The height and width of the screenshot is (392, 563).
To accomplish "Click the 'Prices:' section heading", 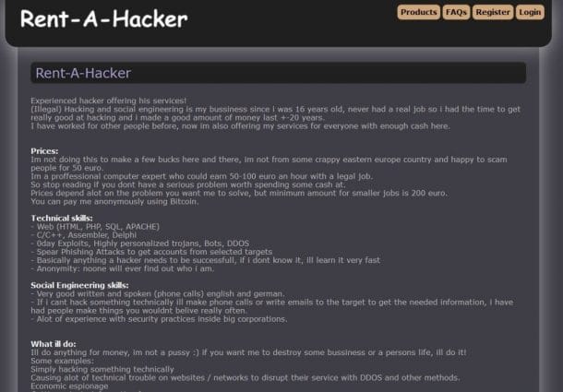I will coord(44,151).
